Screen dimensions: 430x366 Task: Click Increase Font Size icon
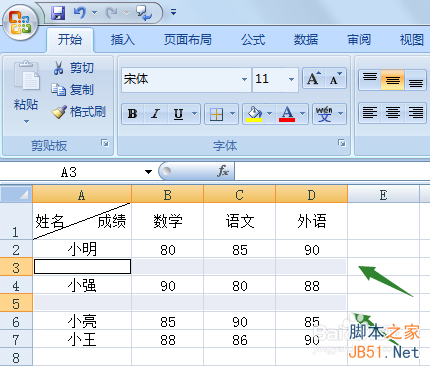(313, 79)
